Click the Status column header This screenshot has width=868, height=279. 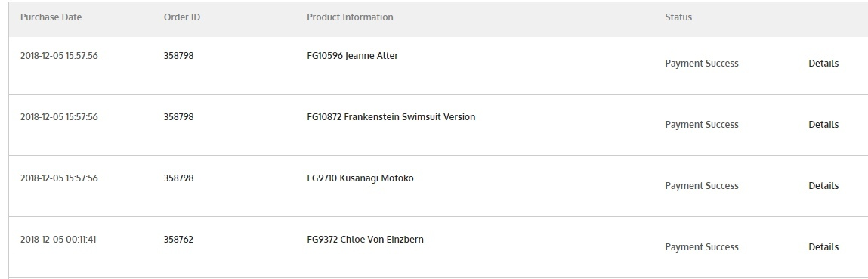(678, 17)
